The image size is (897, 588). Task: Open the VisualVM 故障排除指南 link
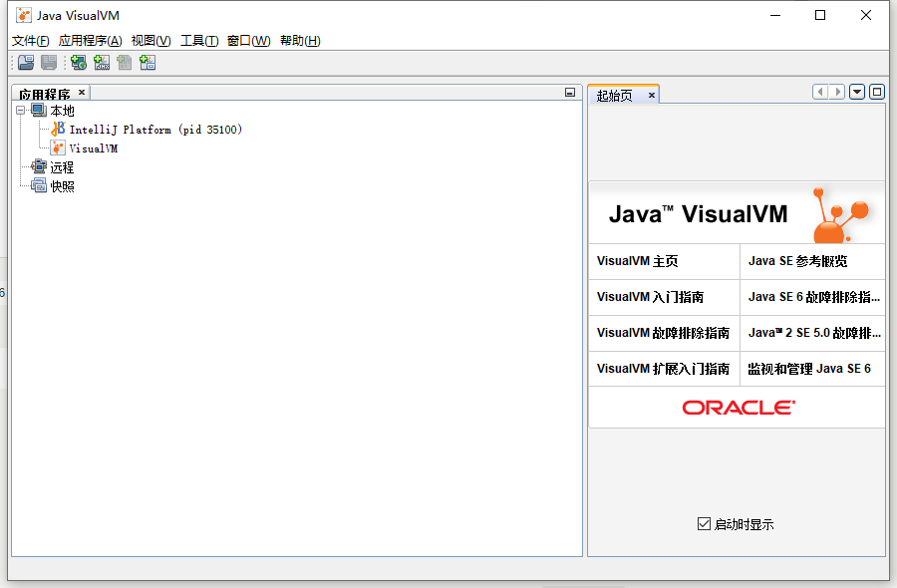click(663, 333)
